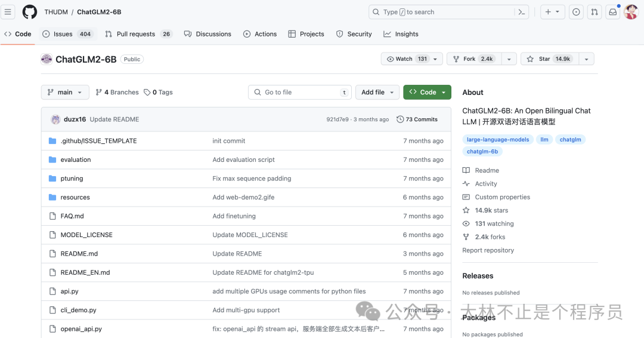Click the ChatGLM2-6B repository avatar icon
This screenshot has height=338, width=644.
tap(47, 59)
